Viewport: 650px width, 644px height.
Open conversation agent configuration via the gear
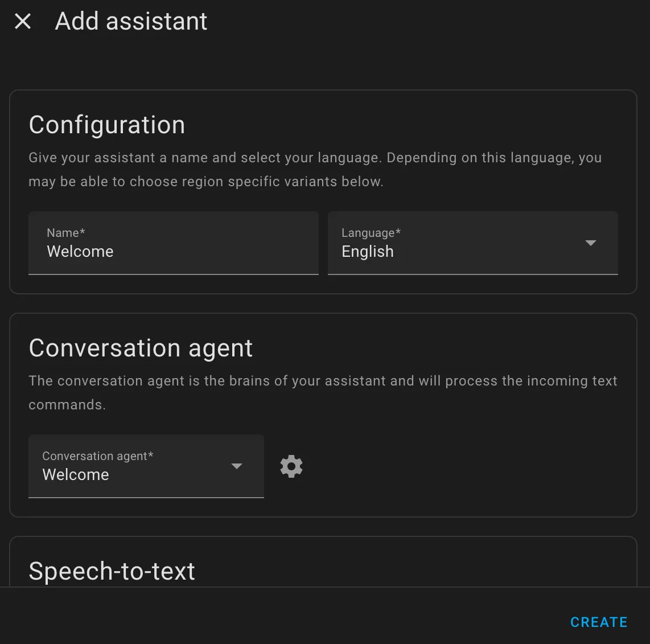click(291, 466)
